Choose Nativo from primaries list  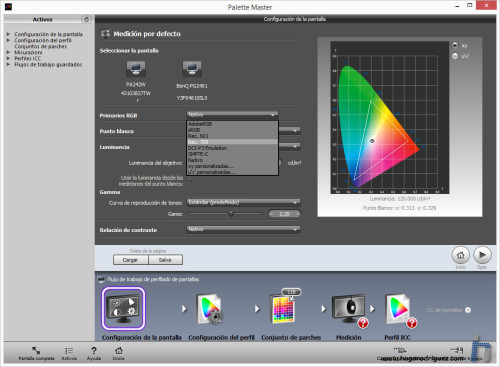[x=232, y=160]
